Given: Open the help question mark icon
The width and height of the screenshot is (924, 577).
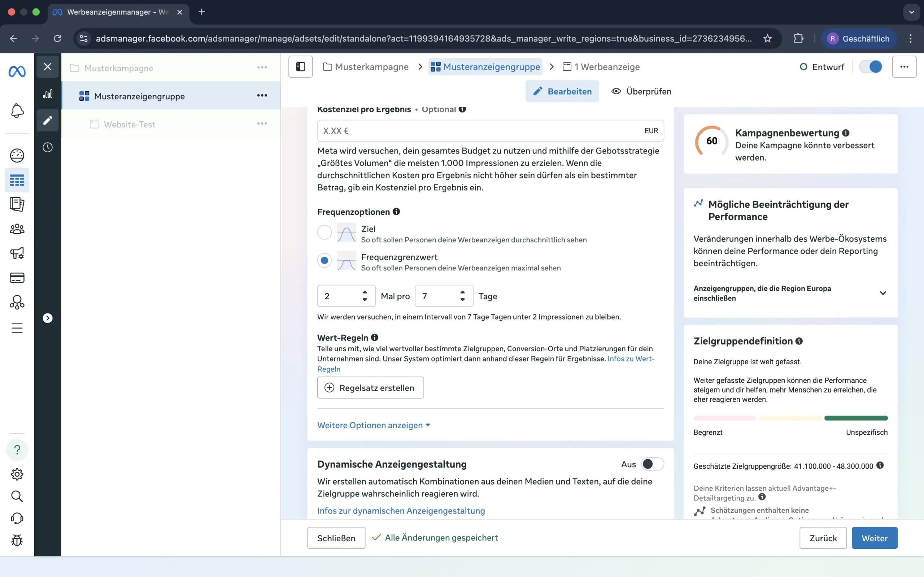Looking at the screenshot, I should coord(17,450).
